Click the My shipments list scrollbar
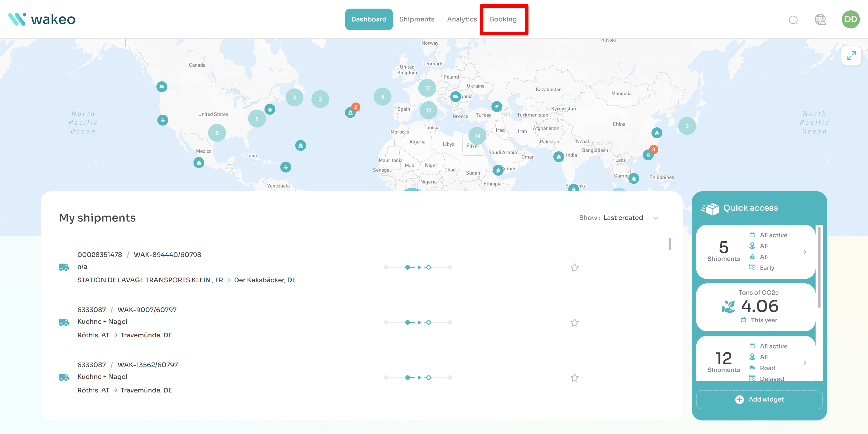 670,244
